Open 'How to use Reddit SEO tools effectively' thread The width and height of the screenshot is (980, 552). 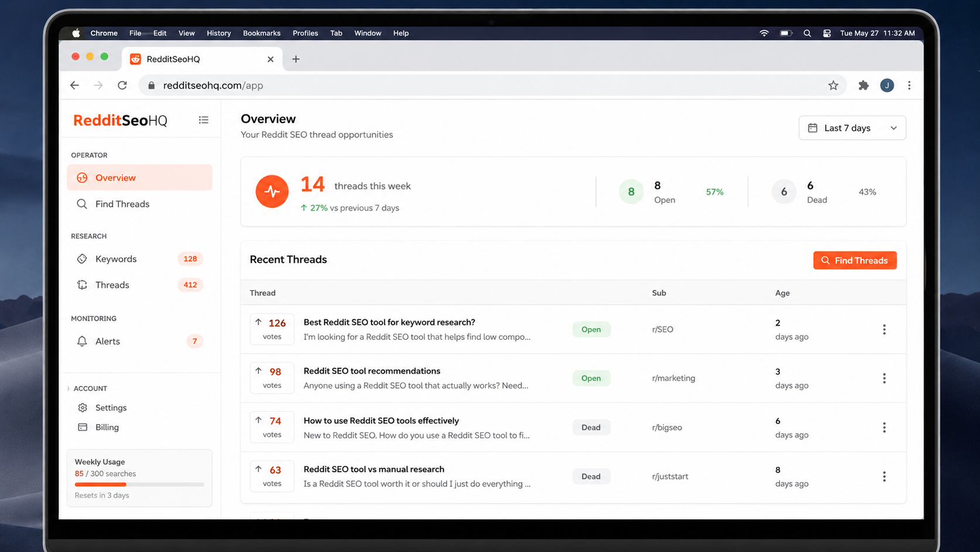[381, 421]
